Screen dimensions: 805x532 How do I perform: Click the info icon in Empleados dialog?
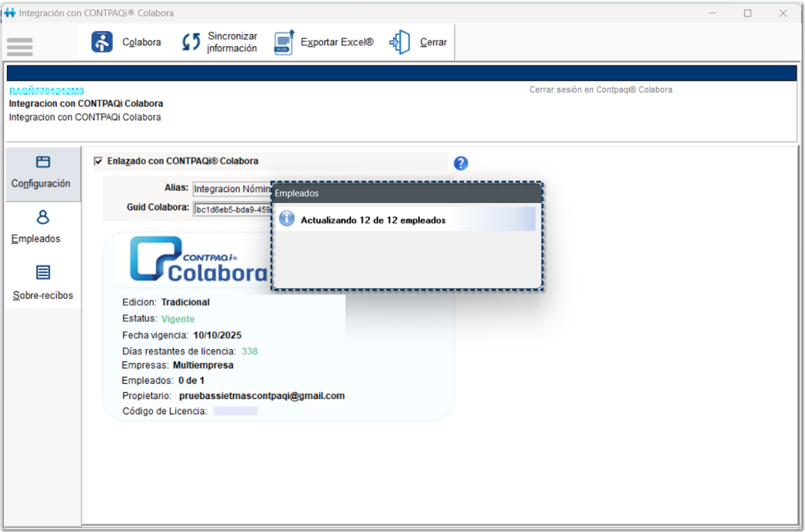287,219
